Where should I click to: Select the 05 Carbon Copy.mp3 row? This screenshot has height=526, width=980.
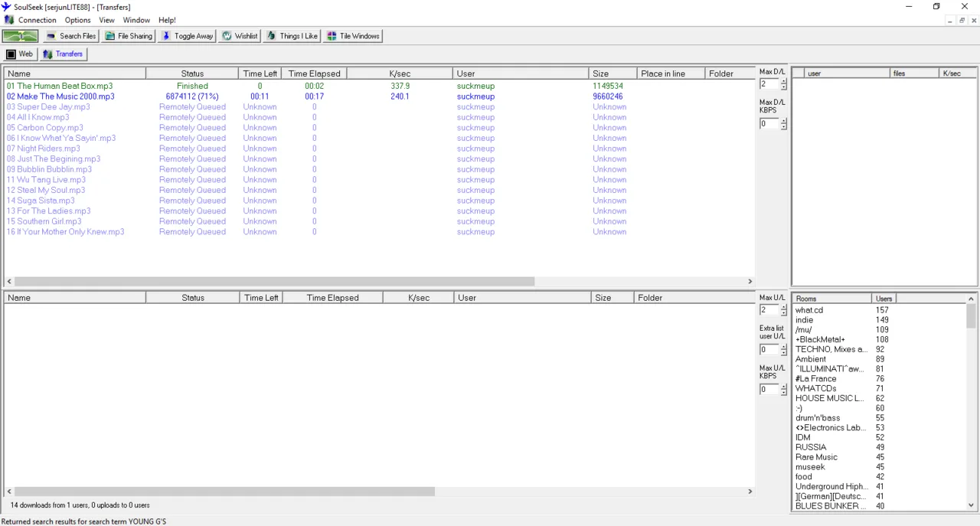tap(45, 128)
